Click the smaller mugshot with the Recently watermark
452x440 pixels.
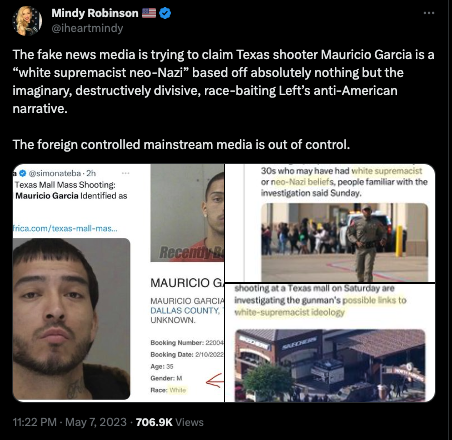click(187, 213)
